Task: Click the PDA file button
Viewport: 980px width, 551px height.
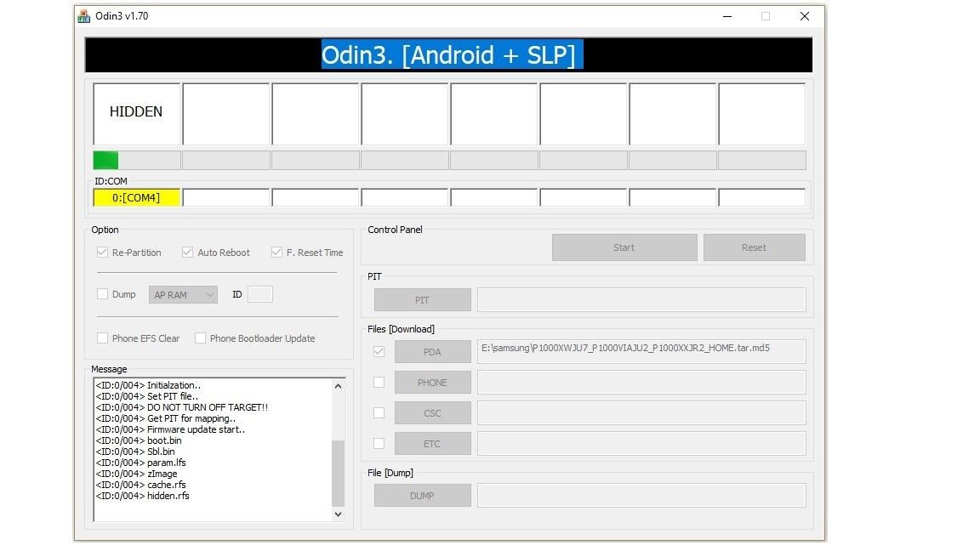Action: click(x=432, y=352)
